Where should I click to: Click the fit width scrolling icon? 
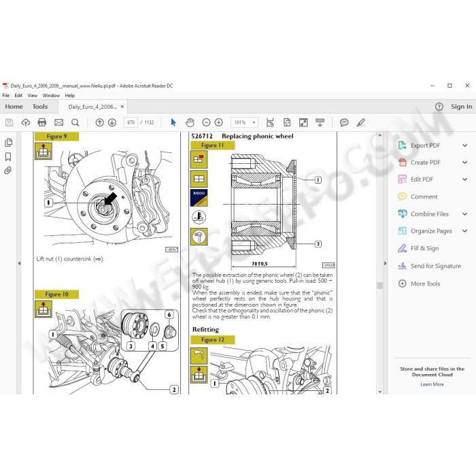click(x=270, y=122)
